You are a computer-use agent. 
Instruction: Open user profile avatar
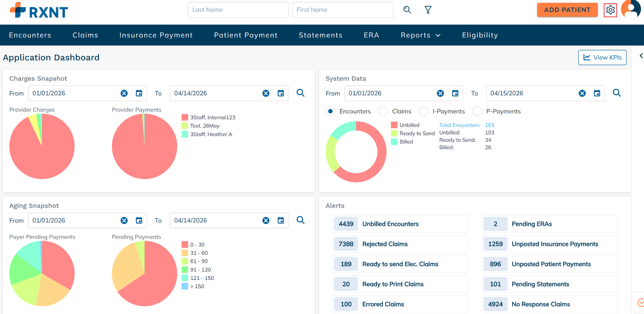pos(631,9)
